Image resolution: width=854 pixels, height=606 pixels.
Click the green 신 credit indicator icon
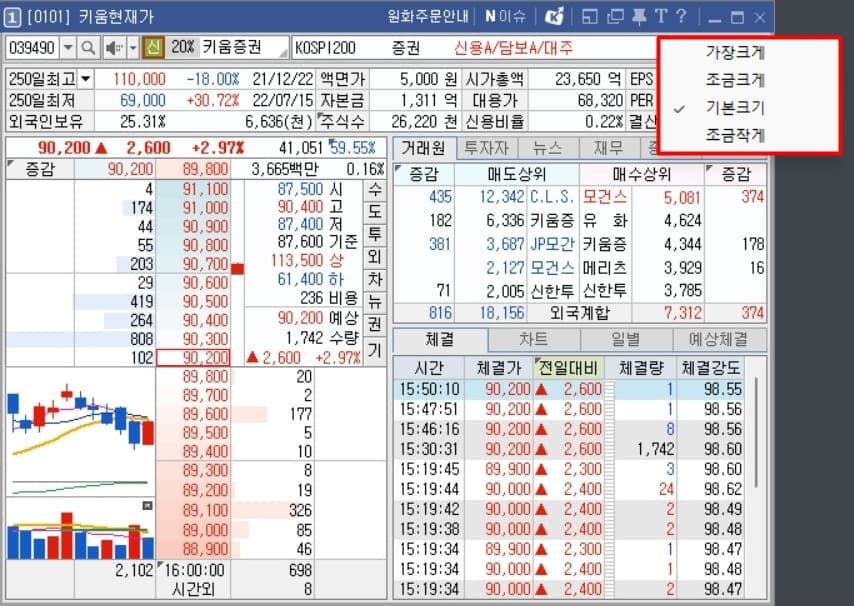tap(153, 47)
